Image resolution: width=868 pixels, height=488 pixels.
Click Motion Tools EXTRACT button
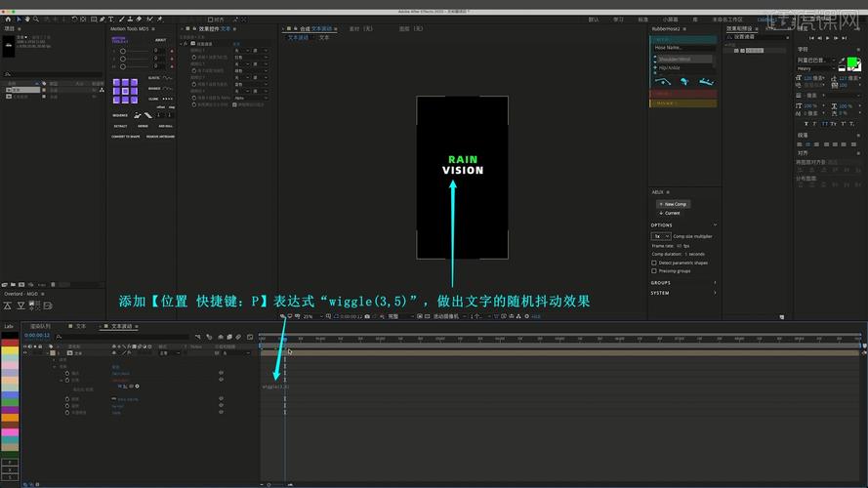tap(121, 126)
